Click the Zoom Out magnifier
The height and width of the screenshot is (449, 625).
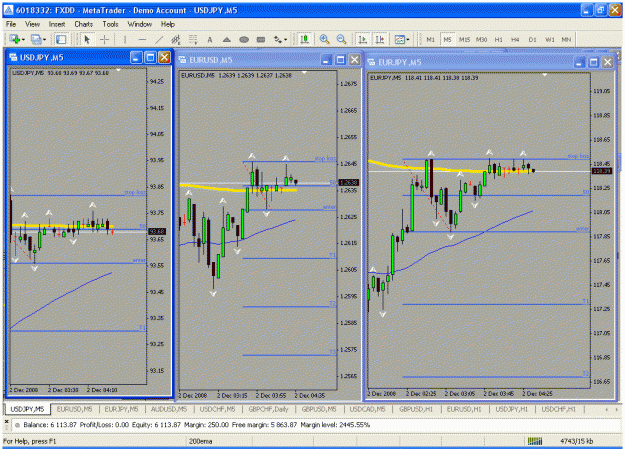point(341,39)
